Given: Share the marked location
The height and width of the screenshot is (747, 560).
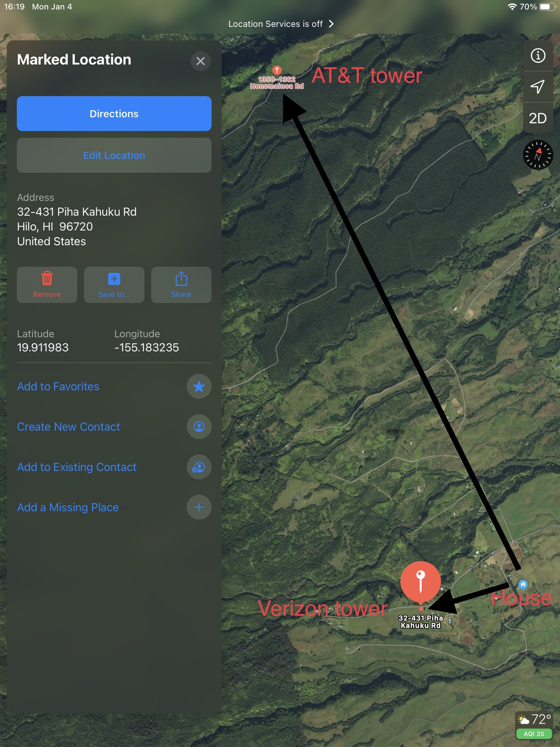Looking at the screenshot, I should point(181,285).
